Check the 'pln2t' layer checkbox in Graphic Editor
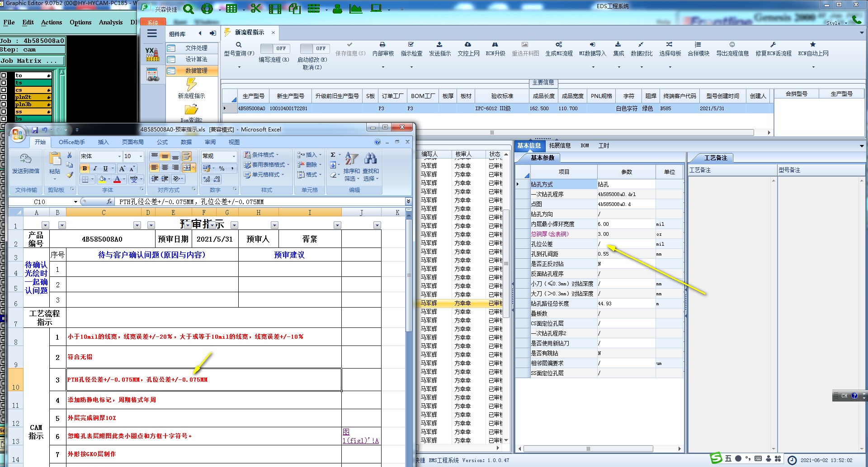Viewport: 868px width, 467px height. tap(4, 97)
